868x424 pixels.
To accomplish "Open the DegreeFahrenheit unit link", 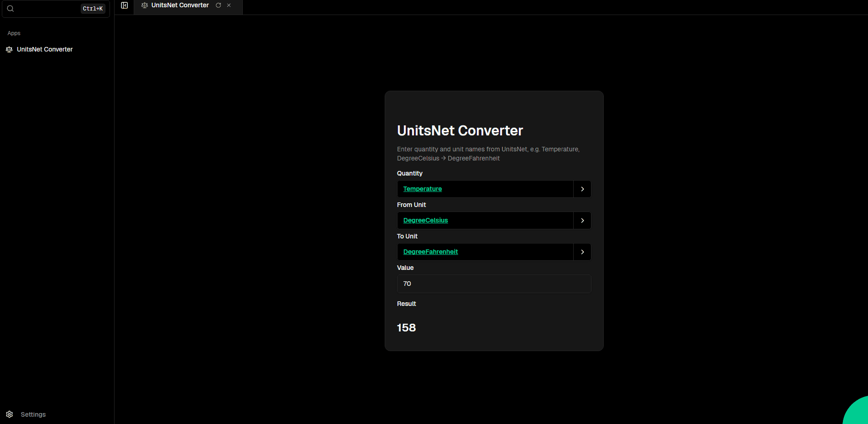I will pos(430,252).
